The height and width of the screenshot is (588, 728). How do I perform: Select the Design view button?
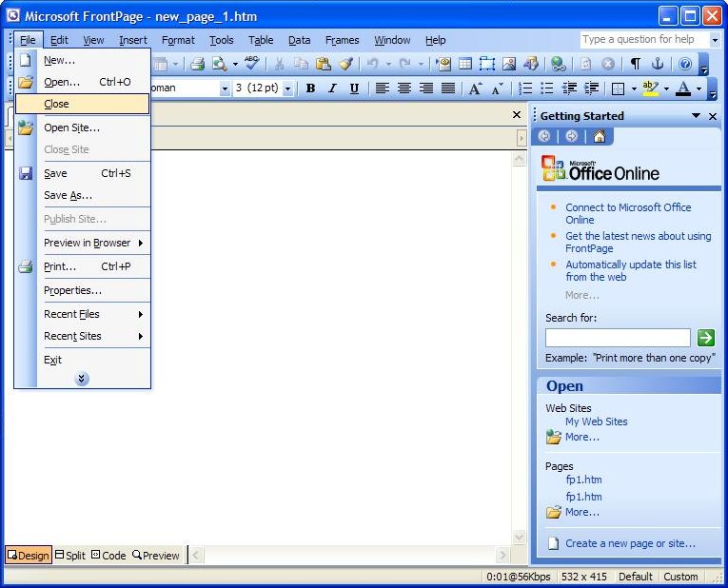[29, 555]
